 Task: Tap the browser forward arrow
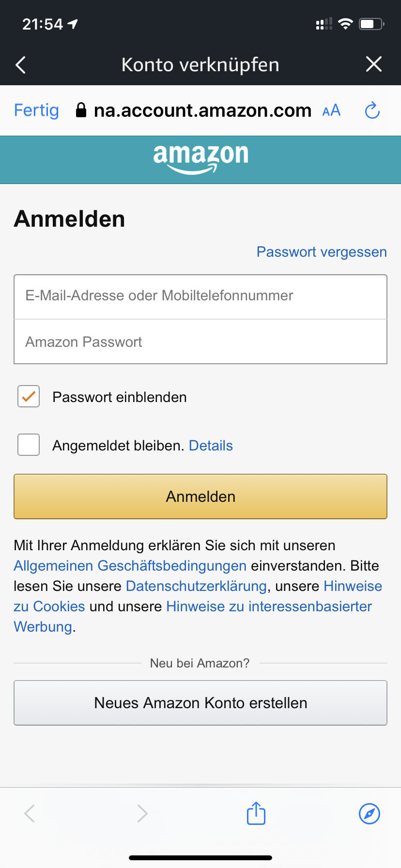[x=142, y=814]
